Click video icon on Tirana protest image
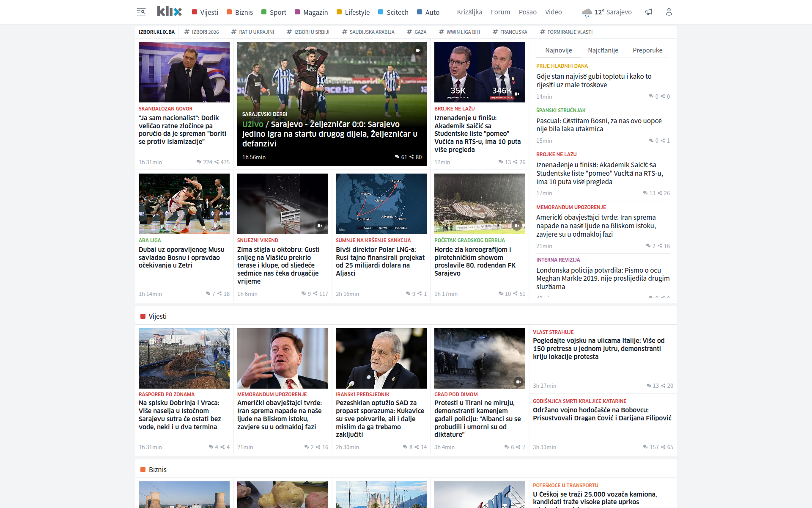 tap(518, 381)
